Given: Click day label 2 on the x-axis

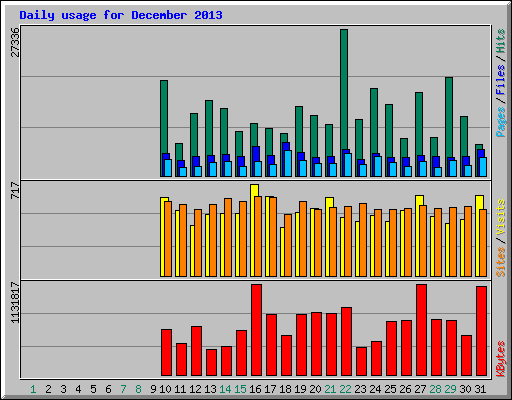Looking at the screenshot, I should tap(48, 389).
